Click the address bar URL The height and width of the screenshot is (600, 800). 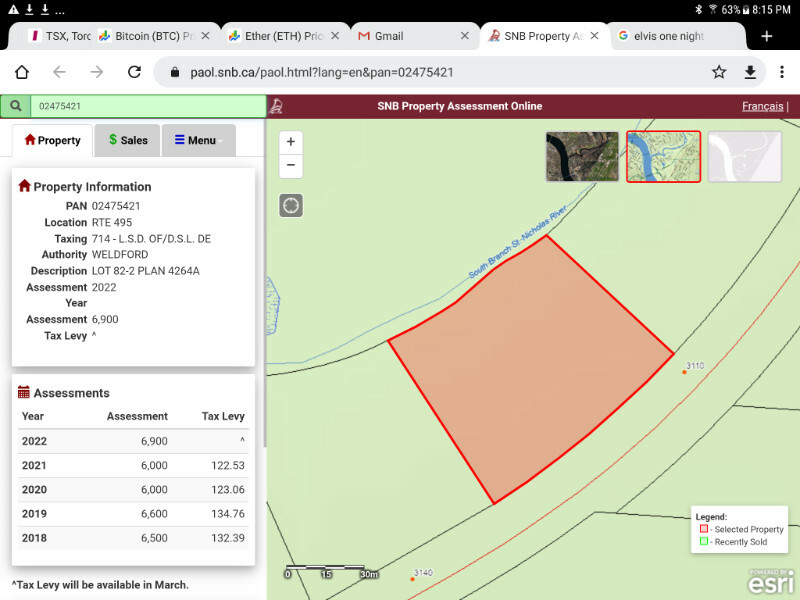(x=322, y=72)
